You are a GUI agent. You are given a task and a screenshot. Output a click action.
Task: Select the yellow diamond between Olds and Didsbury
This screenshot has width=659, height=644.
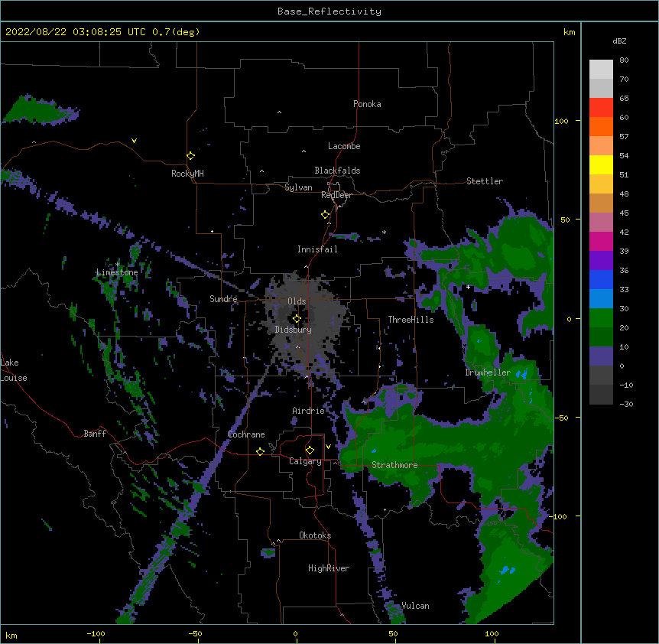pyautogui.click(x=297, y=318)
